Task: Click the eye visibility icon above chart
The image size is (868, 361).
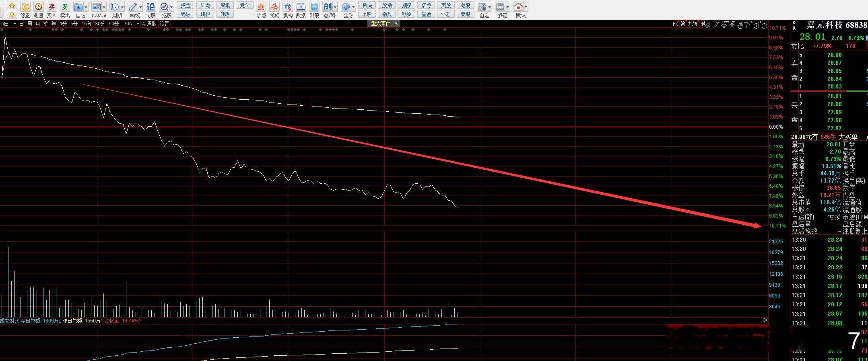Action: pos(724,26)
